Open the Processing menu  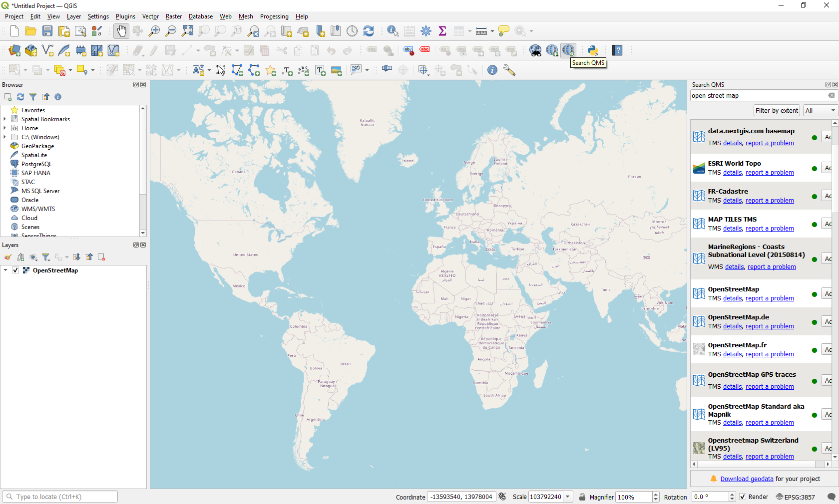coord(274,16)
